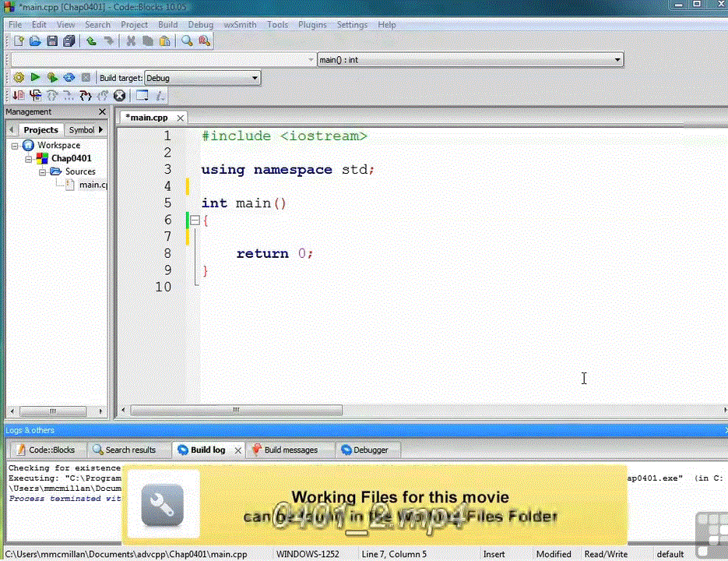This screenshot has height=561, width=728.
Task: Step out of function debug icon
Action: pos(103,95)
